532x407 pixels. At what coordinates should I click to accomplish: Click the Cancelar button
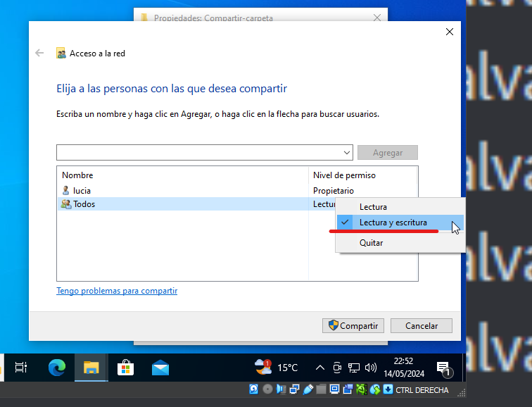coord(422,325)
